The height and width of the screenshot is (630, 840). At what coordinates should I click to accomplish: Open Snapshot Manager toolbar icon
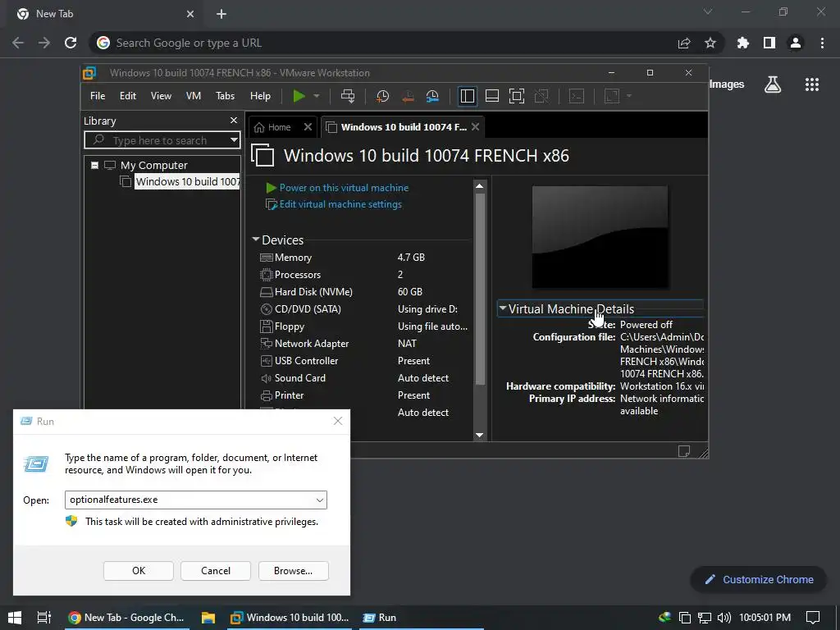point(432,96)
